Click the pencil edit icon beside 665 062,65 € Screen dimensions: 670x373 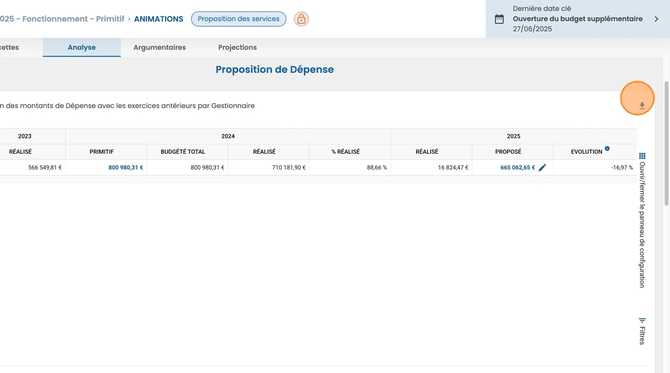pos(542,167)
